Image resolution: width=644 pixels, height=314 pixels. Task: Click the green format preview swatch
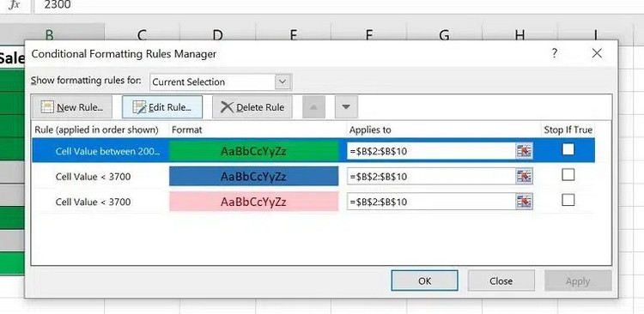pyautogui.click(x=254, y=151)
